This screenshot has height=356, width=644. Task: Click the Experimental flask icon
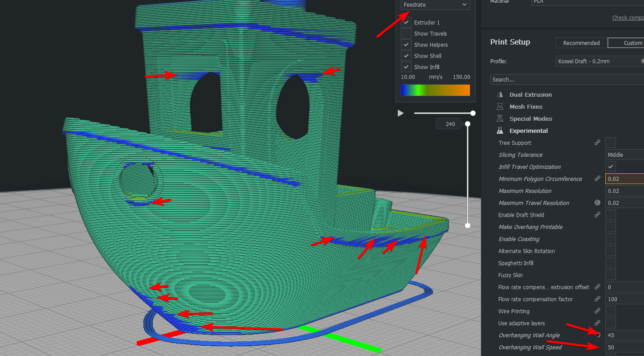point(500,131)
